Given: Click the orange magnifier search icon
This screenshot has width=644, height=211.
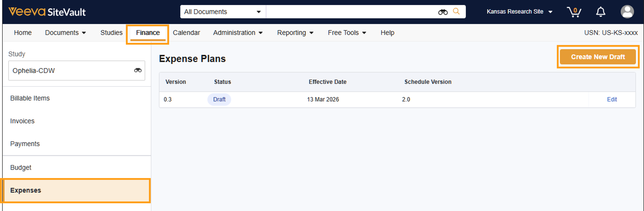Looking at the screenshot, I should 456,11.
